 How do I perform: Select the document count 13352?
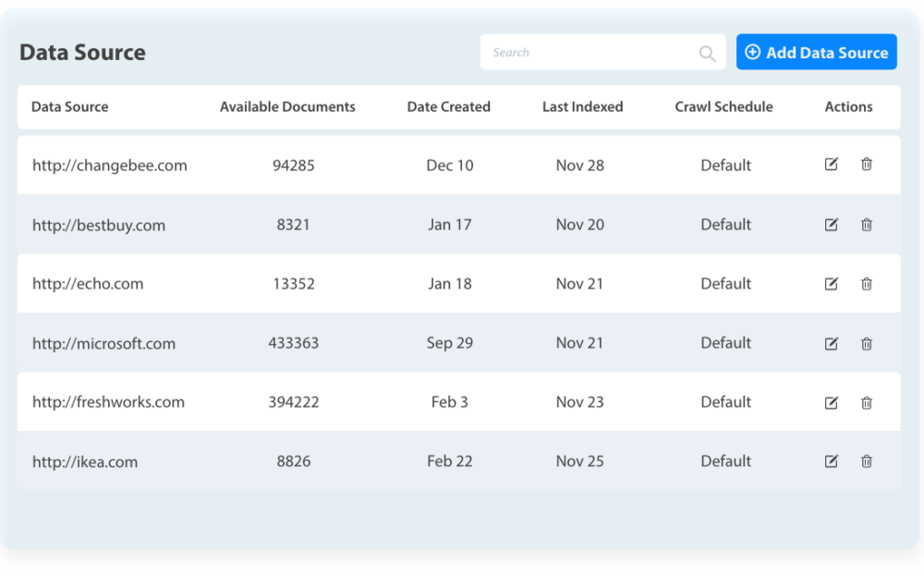(x=294, y=284)
